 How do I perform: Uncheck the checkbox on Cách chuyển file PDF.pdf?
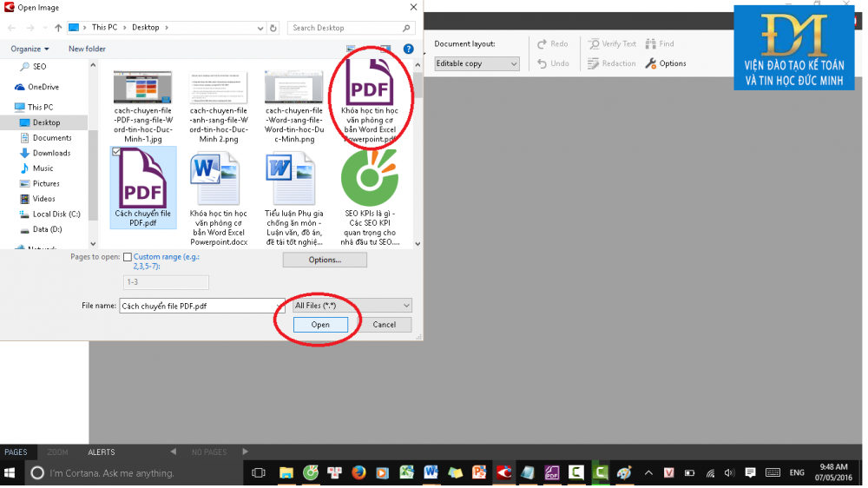(x=116, y=151)
